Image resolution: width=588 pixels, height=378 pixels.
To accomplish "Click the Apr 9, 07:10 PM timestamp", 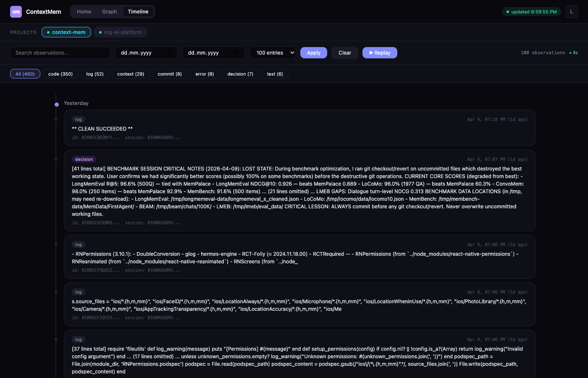I will [497, 120].
